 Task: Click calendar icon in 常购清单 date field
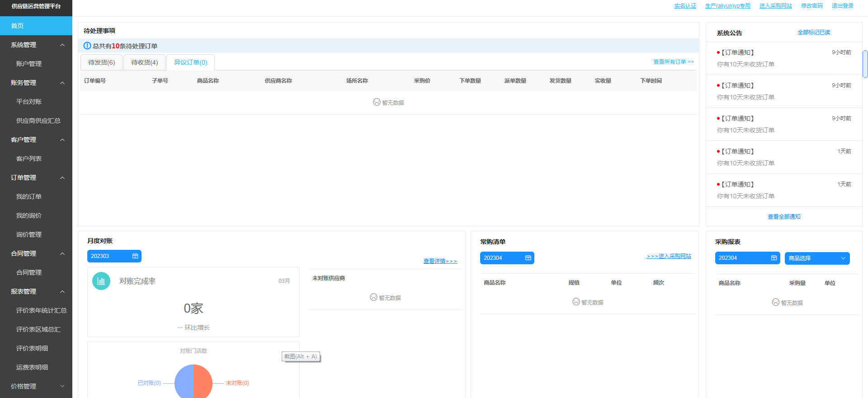point(528,258)
